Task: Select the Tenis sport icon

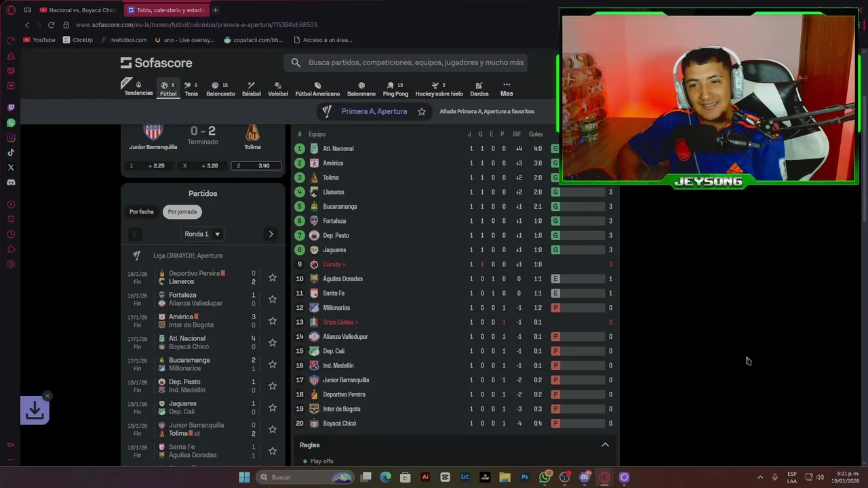Action: coord(191,89)
